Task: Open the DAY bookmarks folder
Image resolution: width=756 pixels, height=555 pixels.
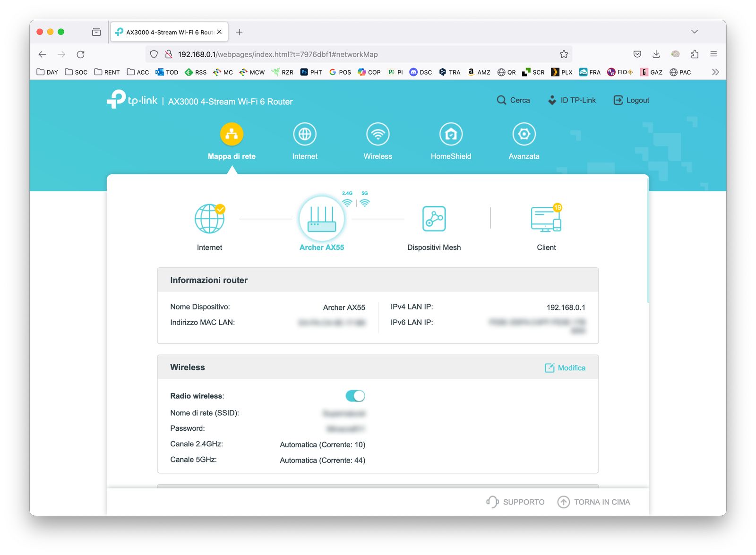Action: [x=47, y=72]
